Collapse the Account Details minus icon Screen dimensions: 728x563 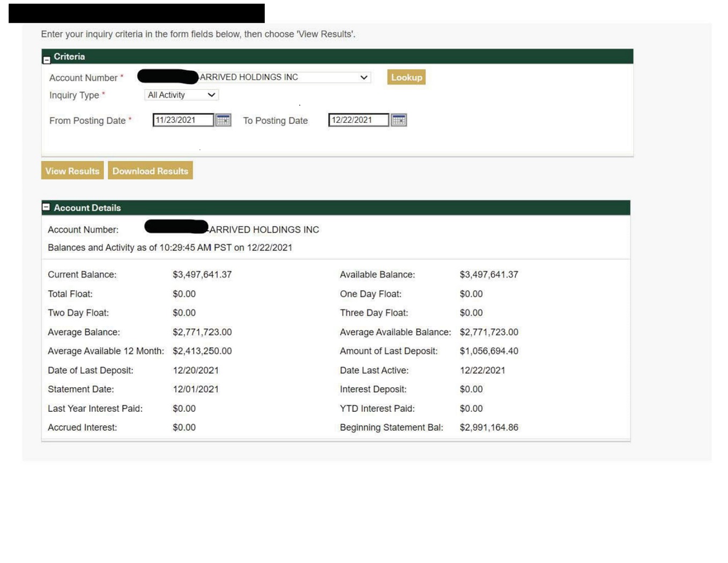click(x=46, y=207)
